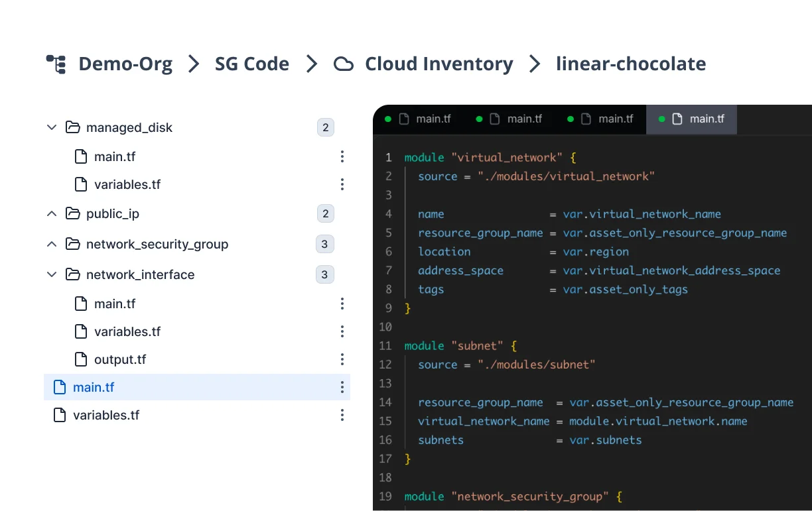Select the network_interface folder name
This screenshot has width=812, height=511.
coord(141,275)
